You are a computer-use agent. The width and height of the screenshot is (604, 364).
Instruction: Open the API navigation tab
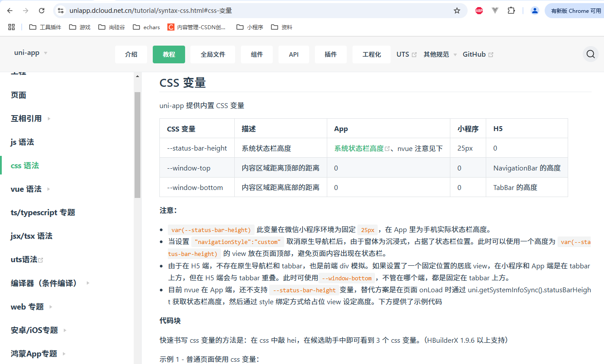pyautogui.click(x=294, y=54)
